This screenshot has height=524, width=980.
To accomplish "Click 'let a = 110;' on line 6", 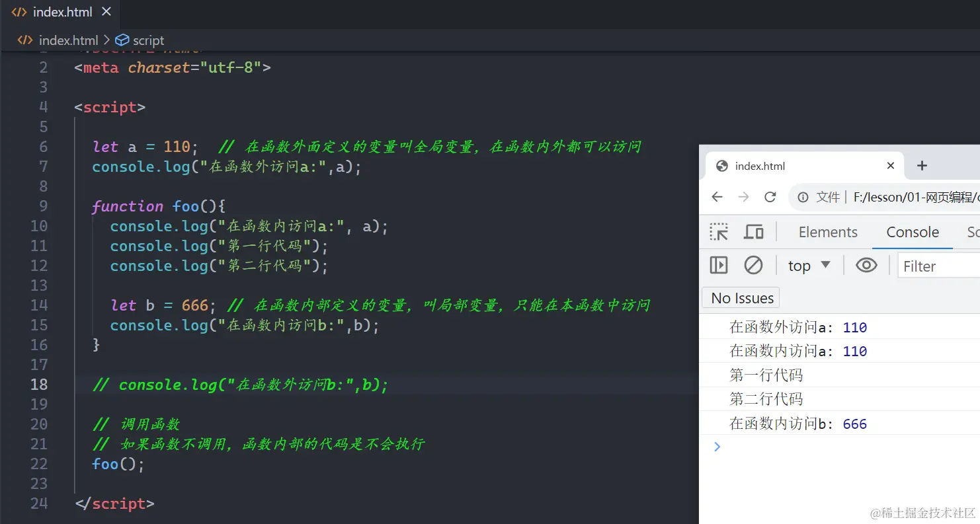I will [145, 147].
